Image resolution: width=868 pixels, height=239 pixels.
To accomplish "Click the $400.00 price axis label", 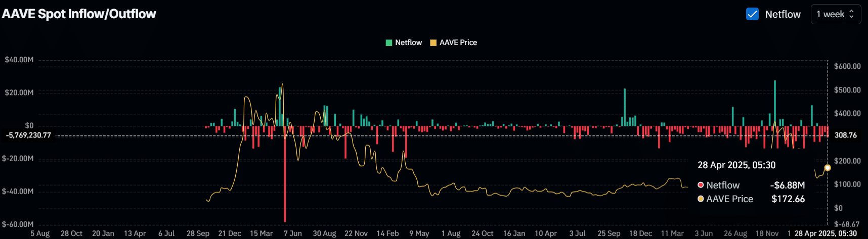I will (x=847, y=113).
